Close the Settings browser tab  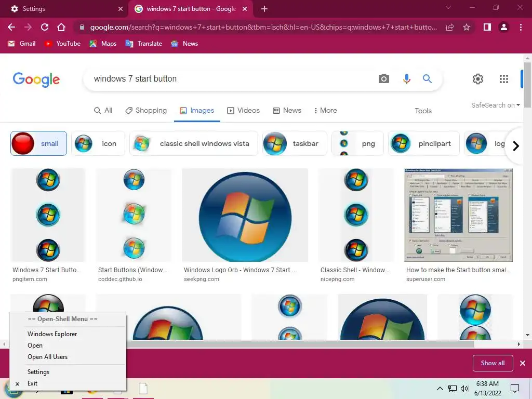(121, 9)
